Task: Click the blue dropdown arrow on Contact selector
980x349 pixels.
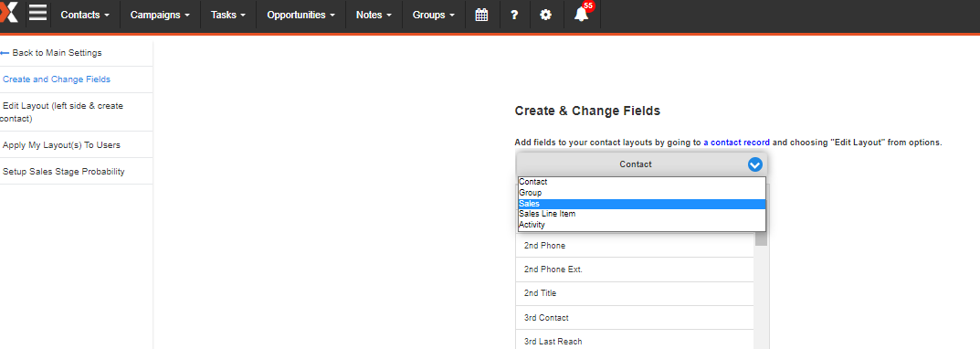Action: tap(755, 164)
